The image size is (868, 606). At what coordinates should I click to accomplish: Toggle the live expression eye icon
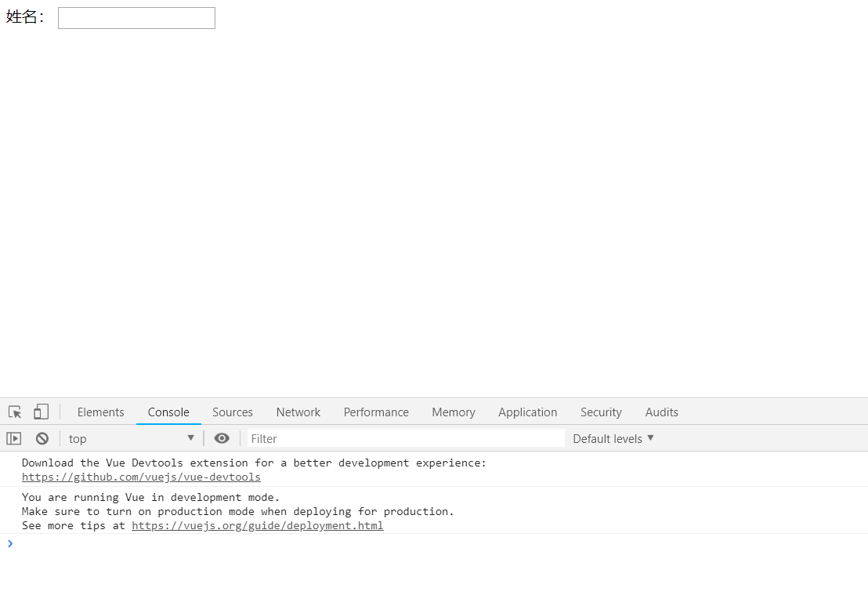coord(222,438)
